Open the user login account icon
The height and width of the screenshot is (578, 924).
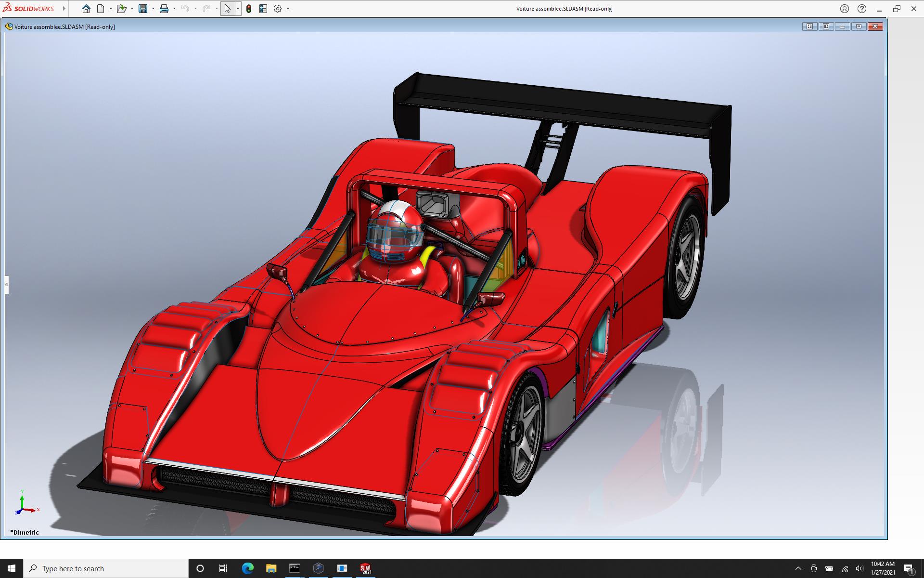[845, 9]
